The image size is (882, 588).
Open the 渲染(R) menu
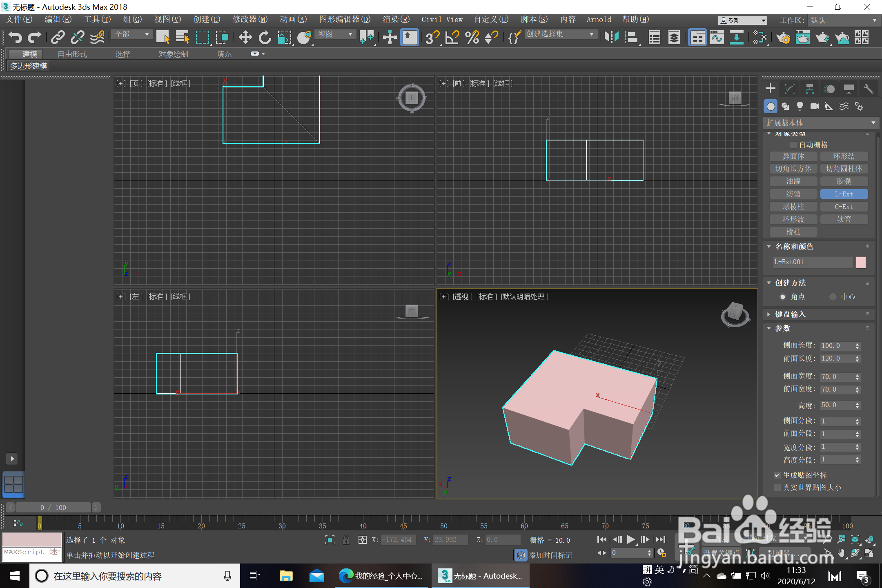point(396,20)
